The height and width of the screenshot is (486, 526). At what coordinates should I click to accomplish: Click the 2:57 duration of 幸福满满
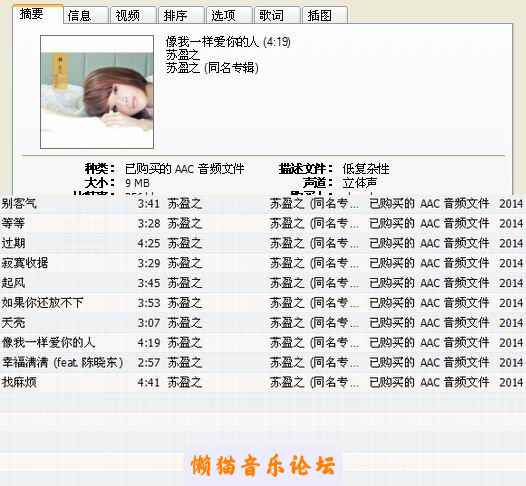149,362
